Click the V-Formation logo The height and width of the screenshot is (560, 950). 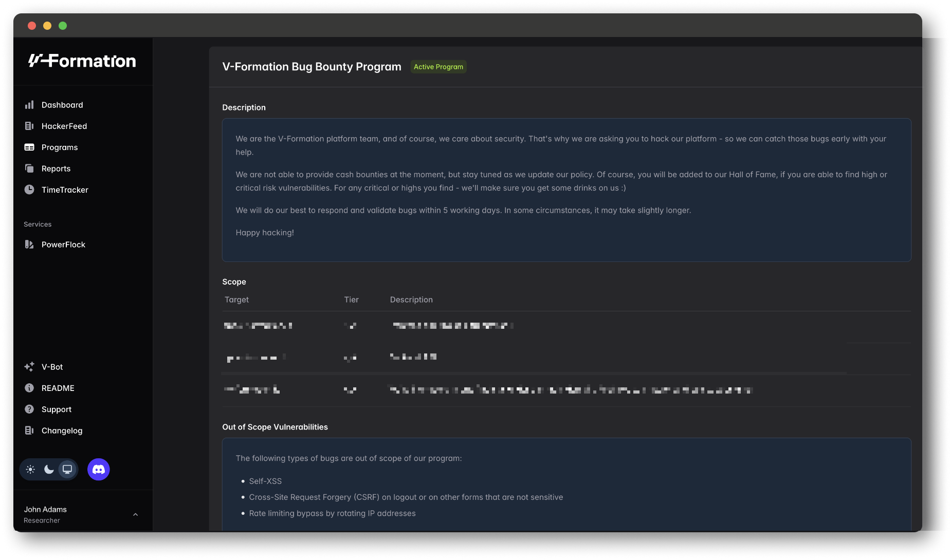(x=82, y=61)
